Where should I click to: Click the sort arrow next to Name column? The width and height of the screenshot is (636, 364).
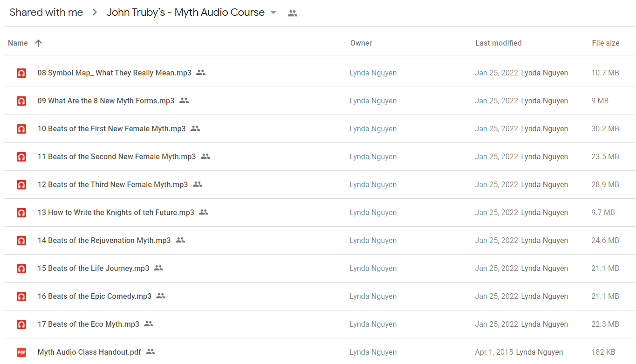tap(39, 43)
